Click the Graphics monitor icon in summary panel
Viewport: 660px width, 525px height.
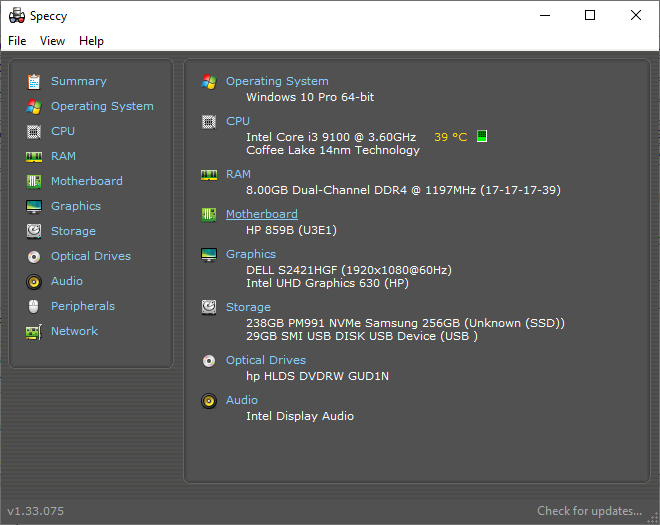pos(209,255)
